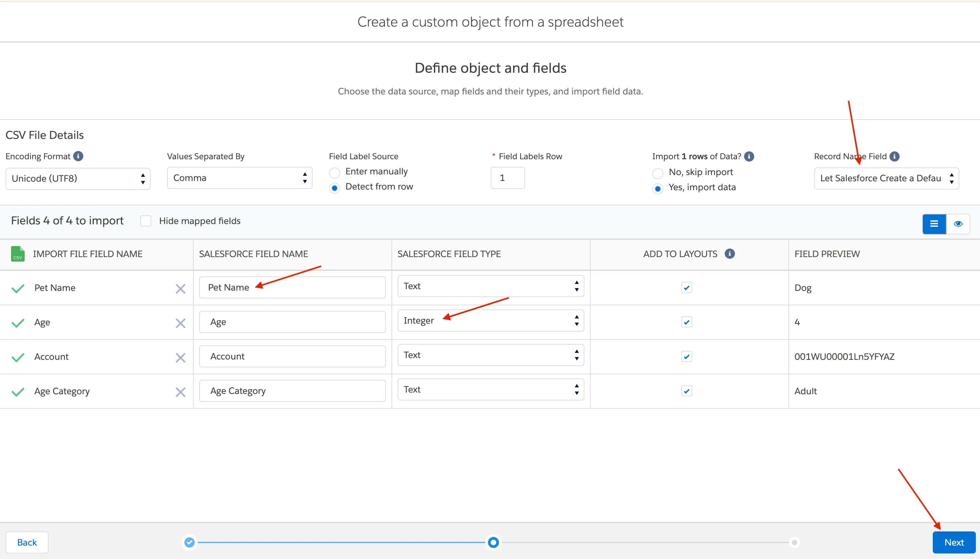Open field type dropdown for Age

[491, 321]
